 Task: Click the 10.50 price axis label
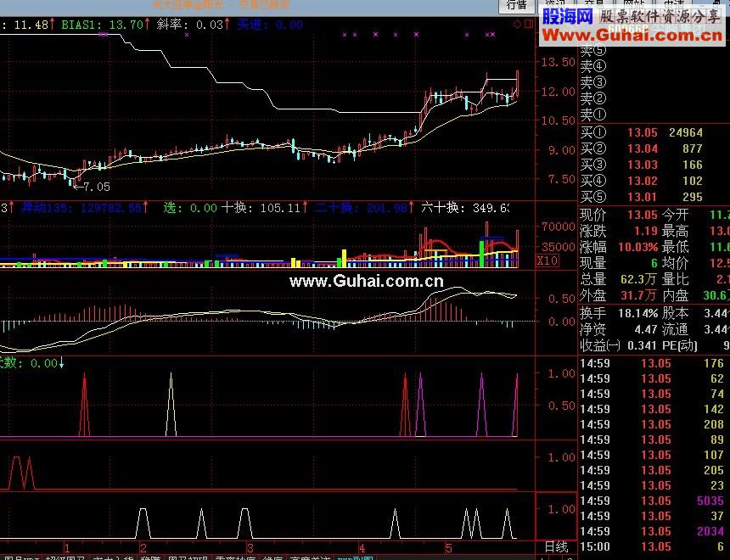(x=558, y=120)
